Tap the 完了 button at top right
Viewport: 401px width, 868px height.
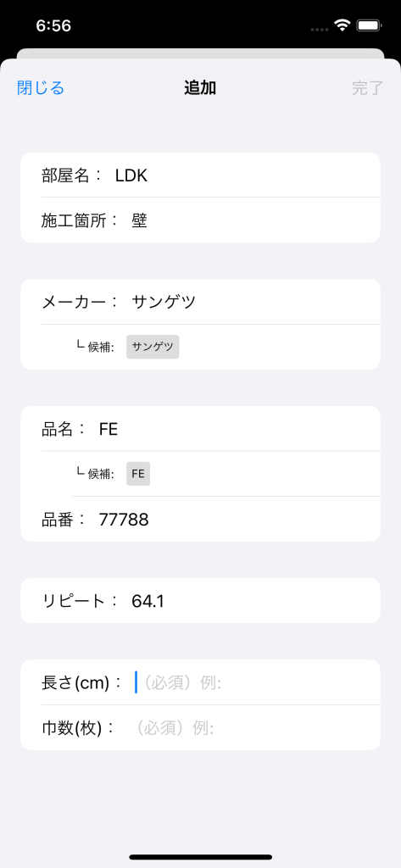368,88
